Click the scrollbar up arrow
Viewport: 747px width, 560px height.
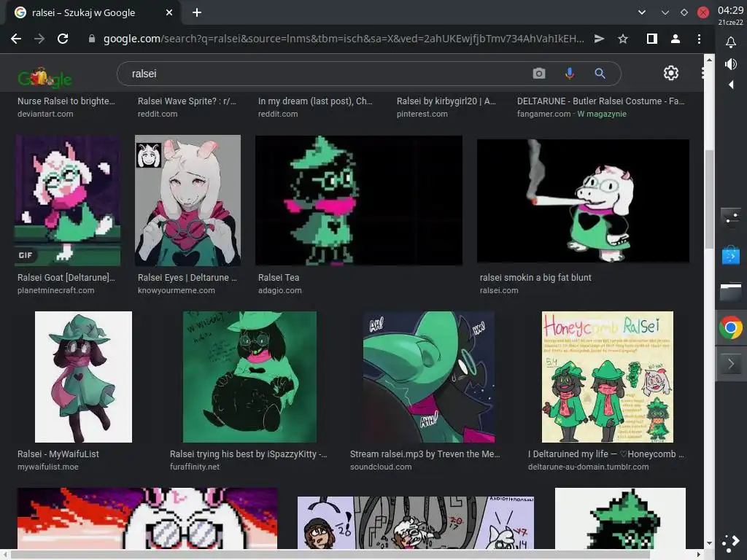[709, 60]
